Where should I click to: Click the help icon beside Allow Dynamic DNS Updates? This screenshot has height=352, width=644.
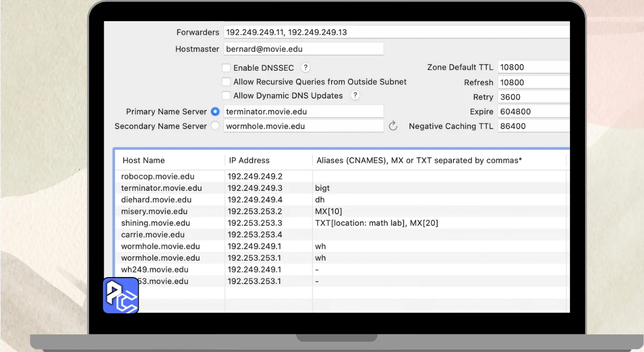pyautogui.click(x=355, y=95)
